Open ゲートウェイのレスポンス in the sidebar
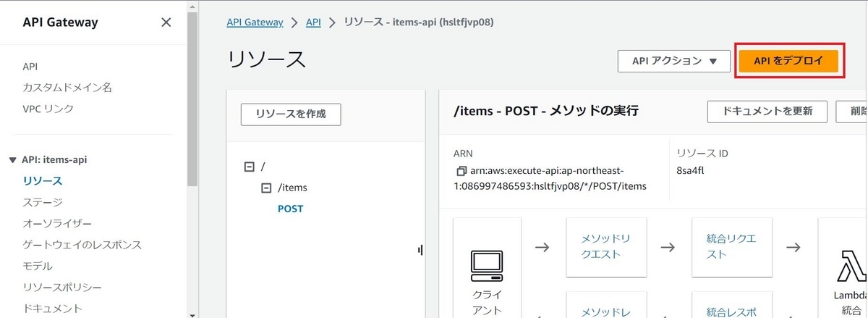The width and height of the screenshot is (868, 318). [82, 245]
